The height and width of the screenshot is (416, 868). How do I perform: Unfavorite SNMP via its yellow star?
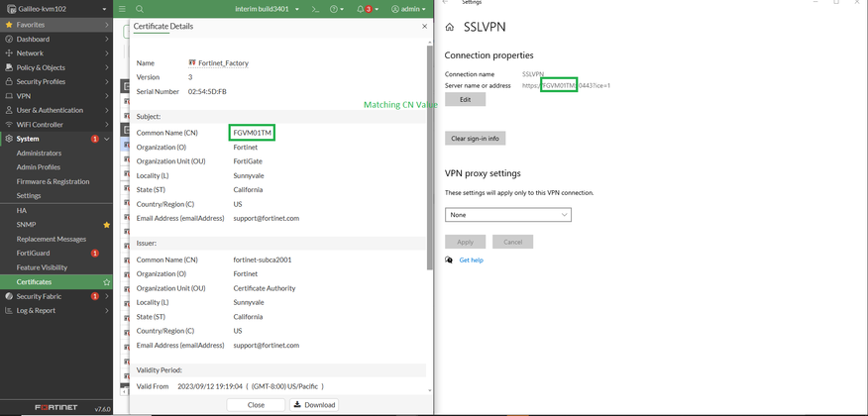coord(107,225)
